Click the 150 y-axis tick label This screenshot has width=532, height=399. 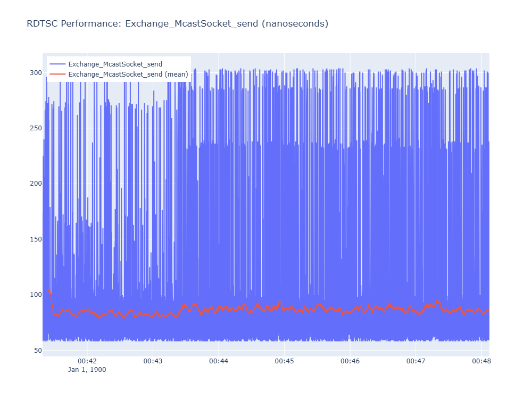coord(36,239)
